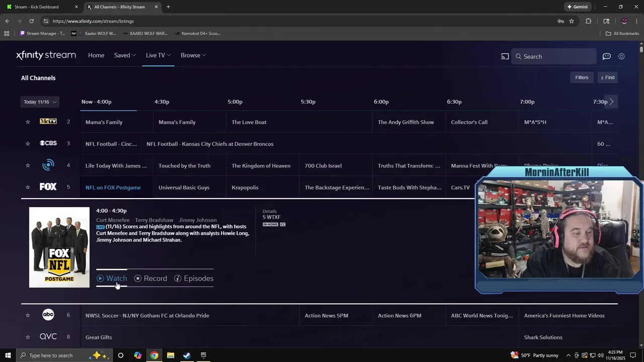The height and width of the screenshot is (362, 644).
Task: Open the Chrome extensions puzzle icon
Action: coord(588,21)
